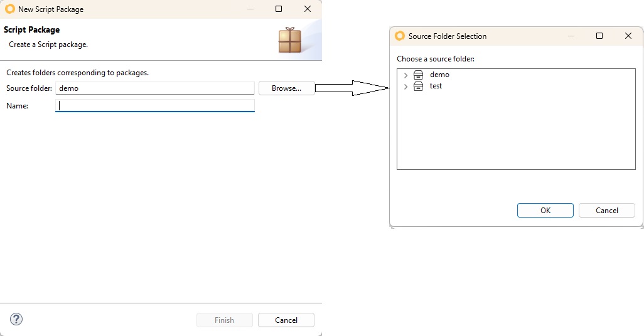The height and width of the screenshot is (336, 644).
Task: Confirm folder selection with OK
Action: click(545, 211)
